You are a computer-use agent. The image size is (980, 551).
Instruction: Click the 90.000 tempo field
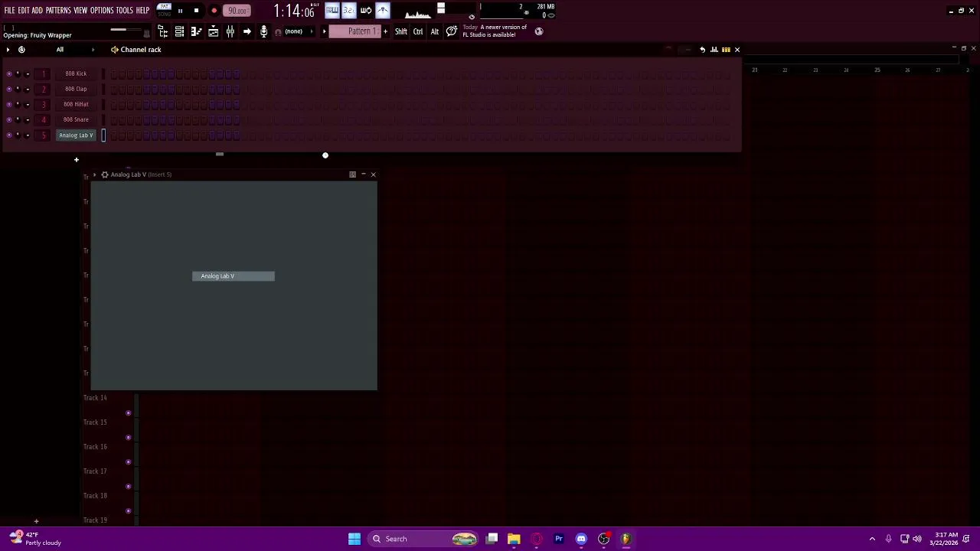point(237,11)
